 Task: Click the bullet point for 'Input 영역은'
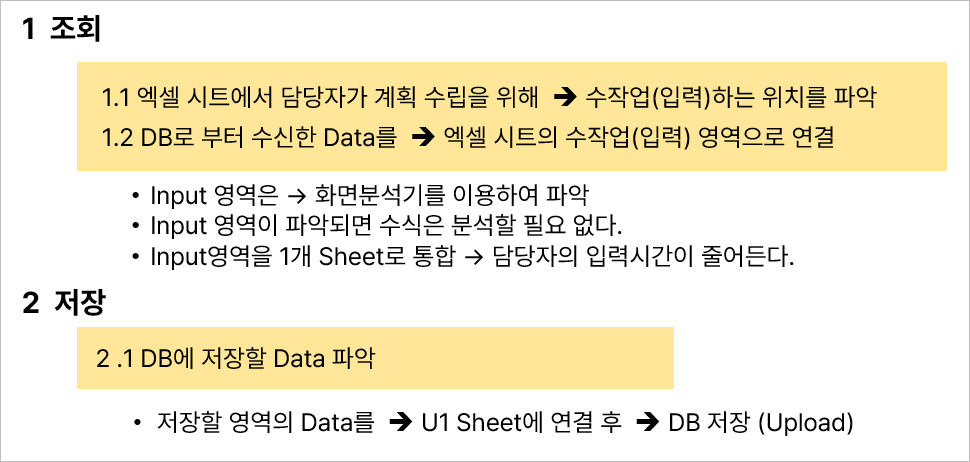(x=135, y=196)
